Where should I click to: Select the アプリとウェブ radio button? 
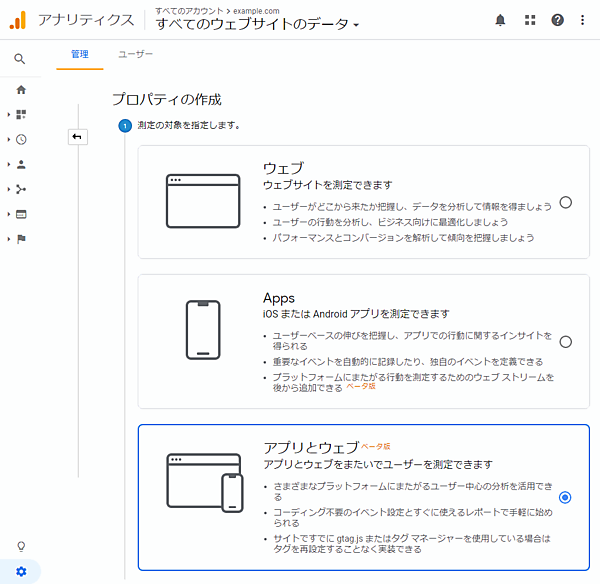coord(566,497)
